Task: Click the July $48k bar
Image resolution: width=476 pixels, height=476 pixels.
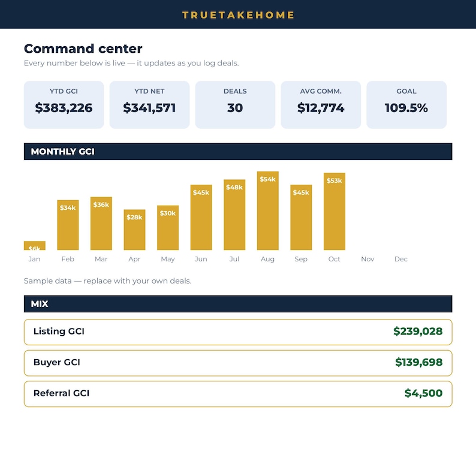Action: point(234,215)
